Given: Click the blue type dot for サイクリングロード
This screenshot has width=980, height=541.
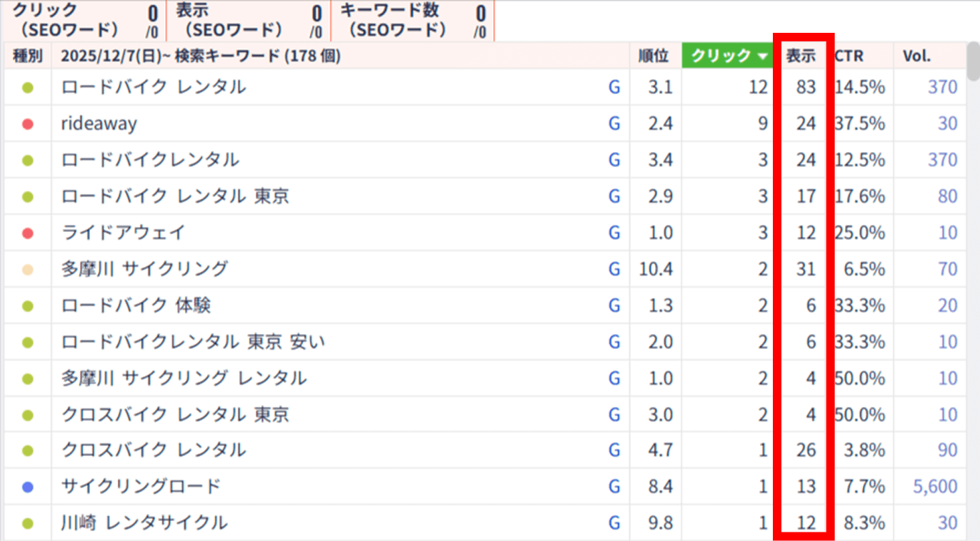Looking at the screenshot, I should click(28, 487).
